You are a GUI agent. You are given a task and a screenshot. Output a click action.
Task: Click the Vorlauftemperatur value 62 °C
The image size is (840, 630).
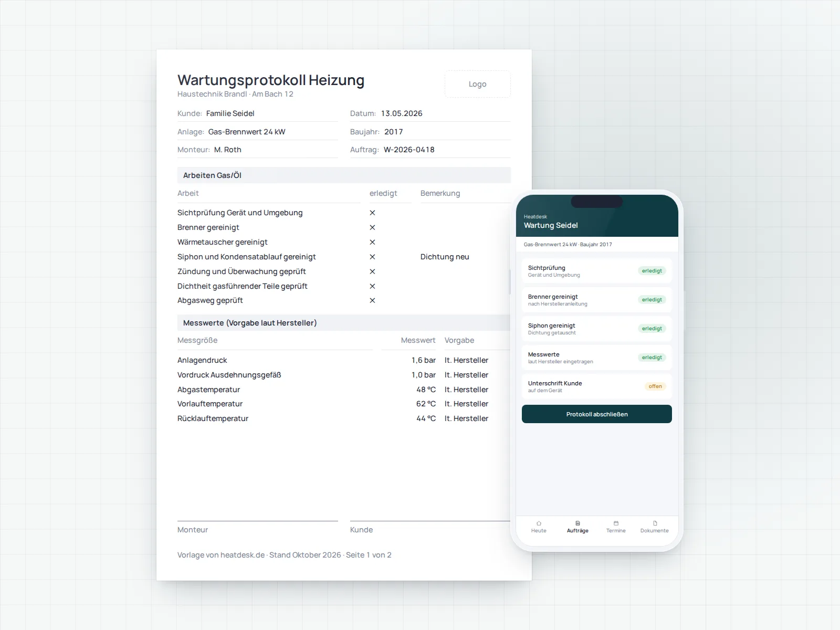426,404
